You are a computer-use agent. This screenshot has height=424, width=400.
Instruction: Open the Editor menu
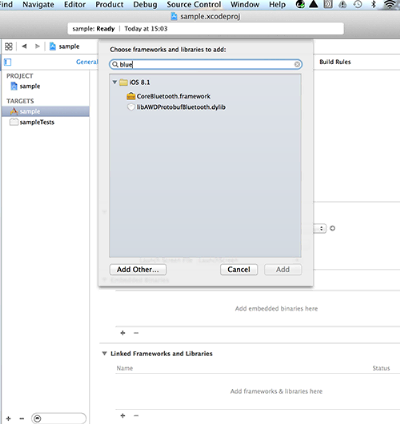pyautogui.click(x=75, y=5)
